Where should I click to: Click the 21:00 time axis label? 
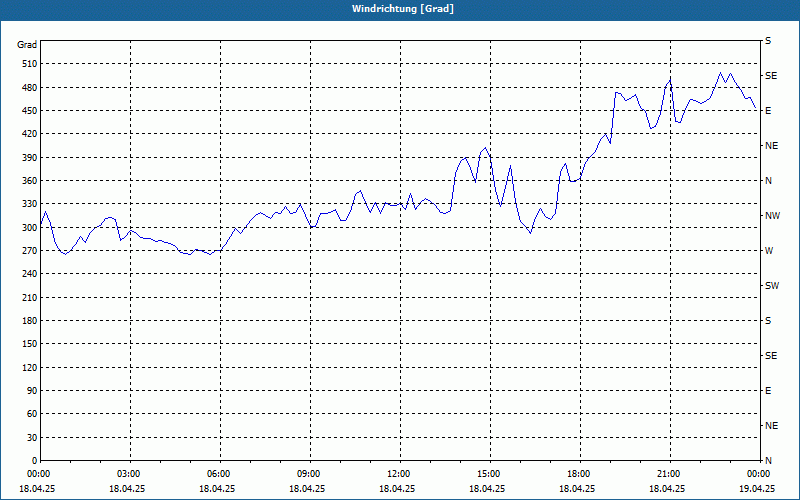[x=668, y=474]
